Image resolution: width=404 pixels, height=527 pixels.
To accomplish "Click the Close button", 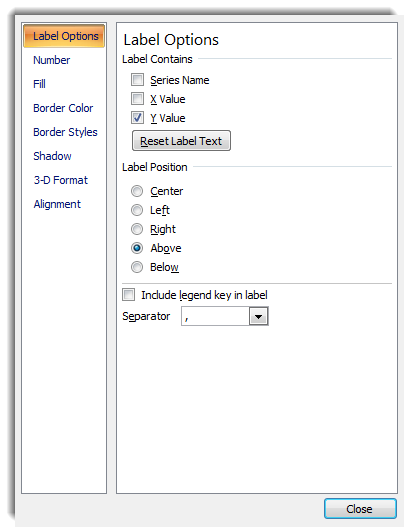I will tap(360, 509).
